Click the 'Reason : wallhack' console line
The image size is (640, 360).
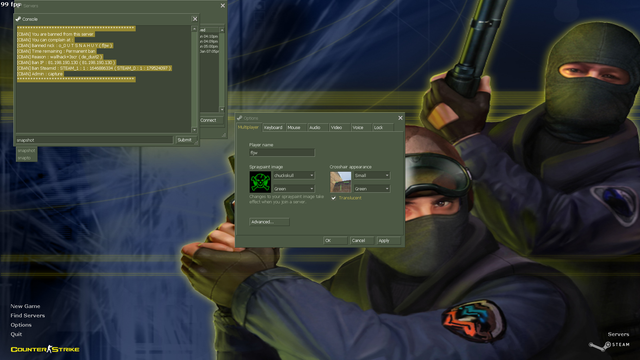[x=60, y=57]
